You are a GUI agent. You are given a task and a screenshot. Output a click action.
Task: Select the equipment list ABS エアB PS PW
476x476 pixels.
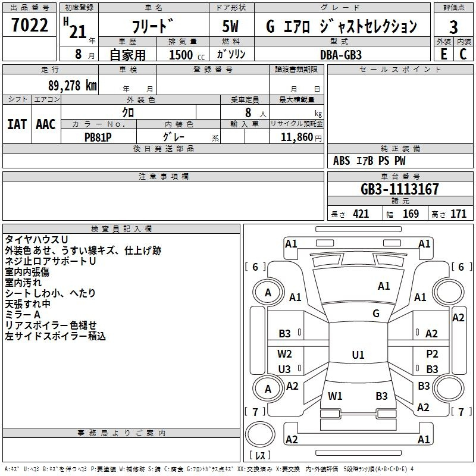[369, 161]
